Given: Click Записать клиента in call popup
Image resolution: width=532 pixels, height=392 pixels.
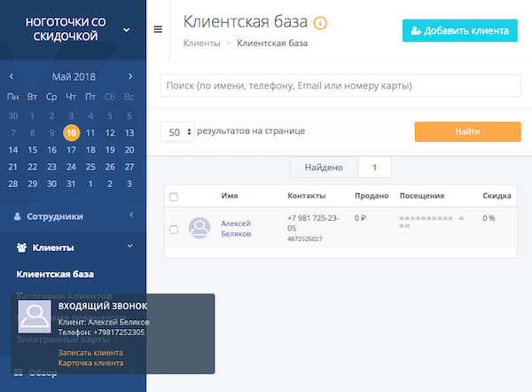Looking at the screenshot, I should (x=90, y=353).
